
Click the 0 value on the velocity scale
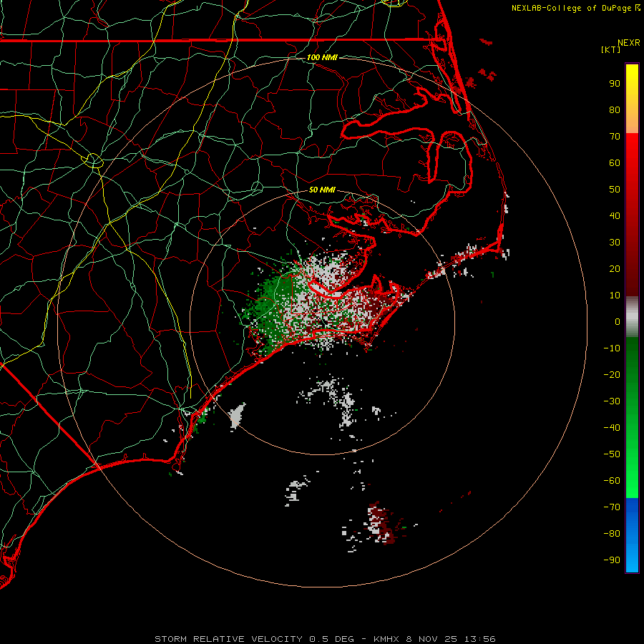pyautogui.click(x=618, y=322)
